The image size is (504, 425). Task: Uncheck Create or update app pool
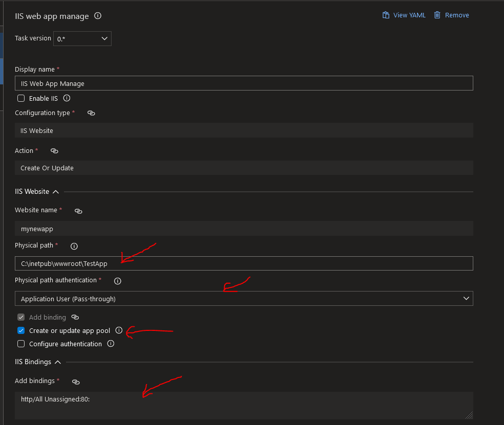pyautogui.click(x=21, y=330)
